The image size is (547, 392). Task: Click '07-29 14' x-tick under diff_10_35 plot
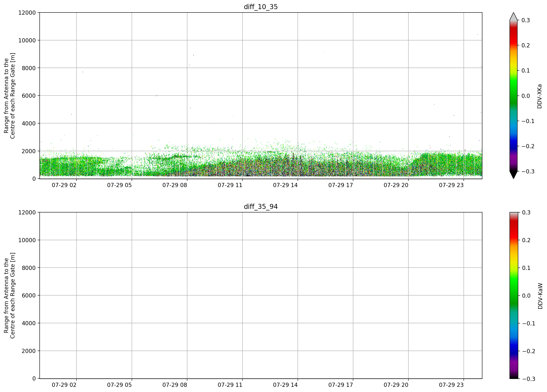pyautogui.click(x=285, y=185)
